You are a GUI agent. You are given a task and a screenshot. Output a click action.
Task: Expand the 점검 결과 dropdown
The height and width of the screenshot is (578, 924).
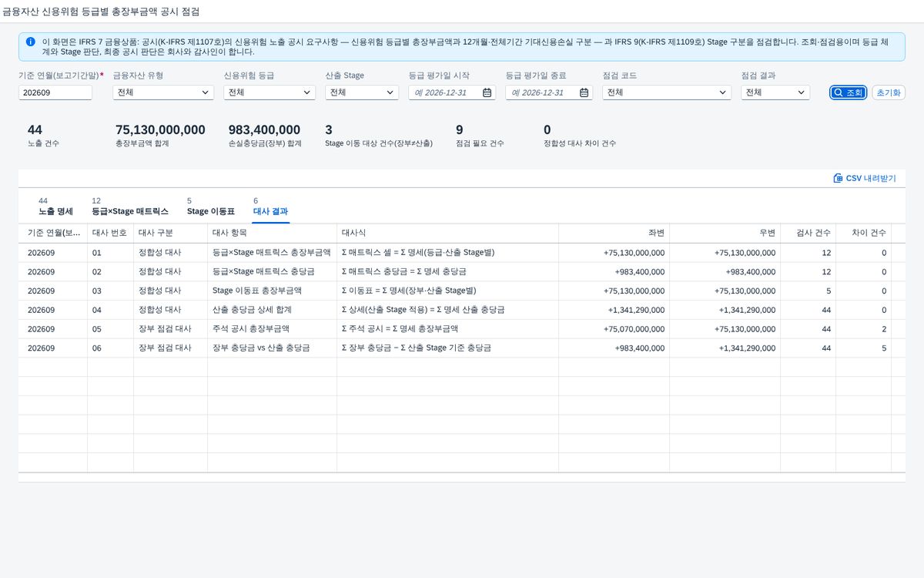pyautogui.click(x=775, y=92)
